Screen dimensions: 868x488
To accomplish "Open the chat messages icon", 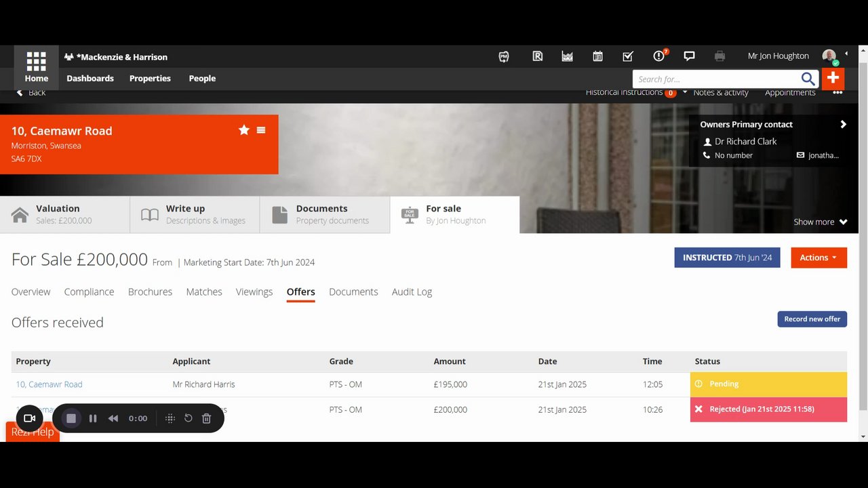I will coord(689,56).
